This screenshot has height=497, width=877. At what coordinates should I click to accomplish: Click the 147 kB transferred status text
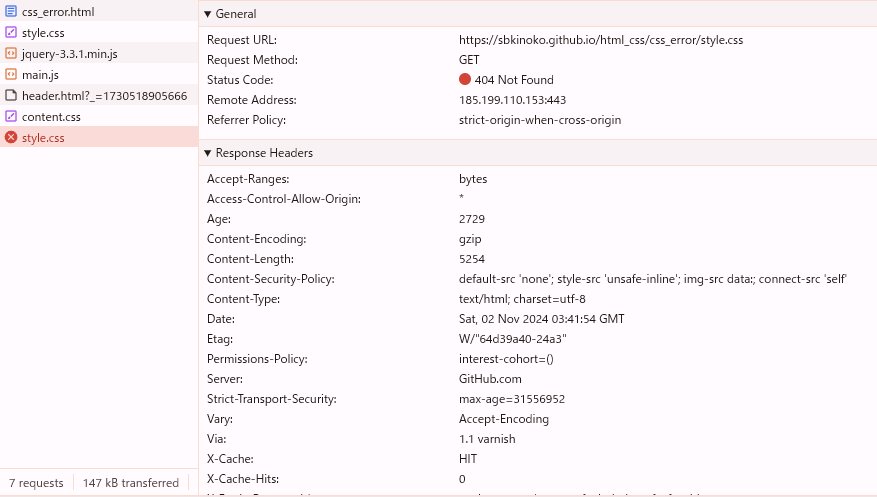(131, 483)
